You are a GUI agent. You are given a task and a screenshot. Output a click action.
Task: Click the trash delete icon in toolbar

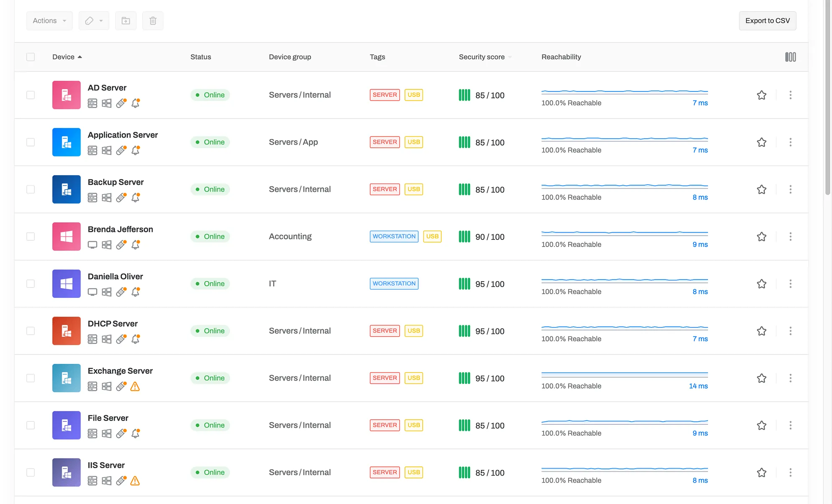pyautogui.click(x=153, y=21)
